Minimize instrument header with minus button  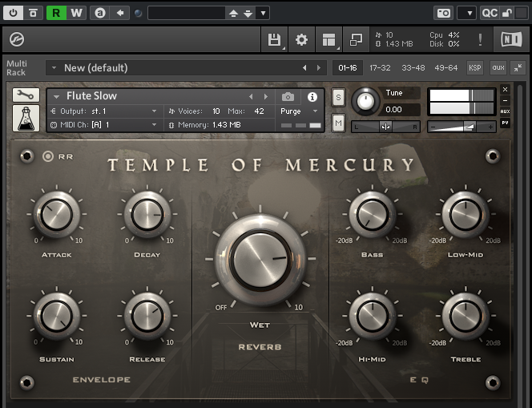(506, 101)
